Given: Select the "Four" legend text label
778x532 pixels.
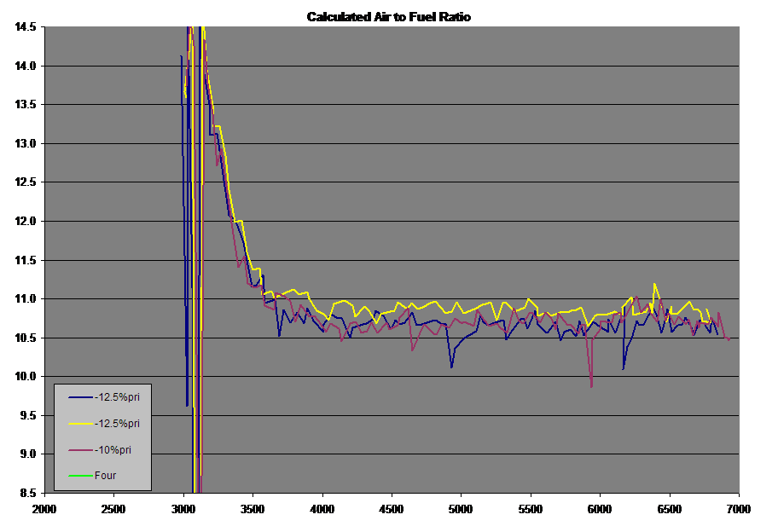Looking at the screenshot, I should click(x=105, y=476).
